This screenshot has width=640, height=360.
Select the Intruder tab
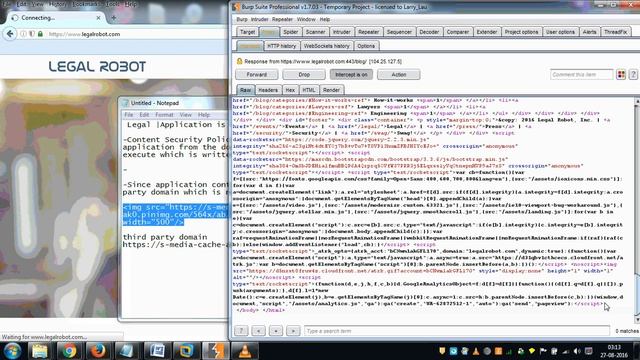(341, 32)
